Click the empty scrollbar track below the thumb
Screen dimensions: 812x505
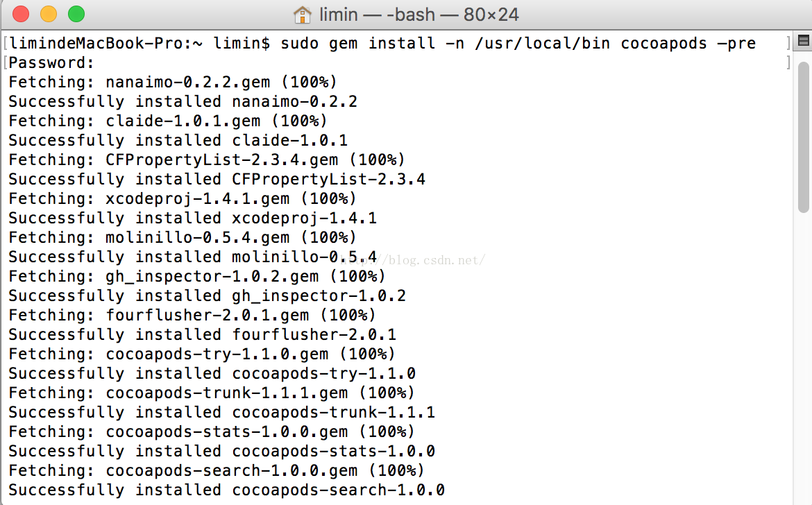coord(803,357)
